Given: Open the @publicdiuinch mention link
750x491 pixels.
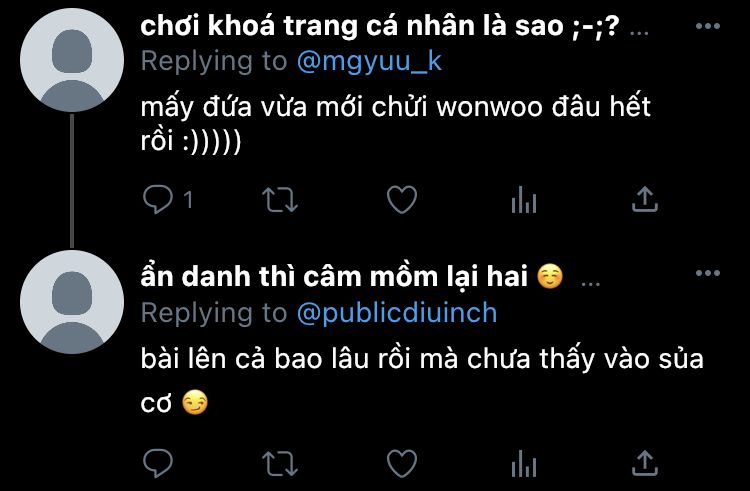Looking at the screenshot, I should point(397,313).
